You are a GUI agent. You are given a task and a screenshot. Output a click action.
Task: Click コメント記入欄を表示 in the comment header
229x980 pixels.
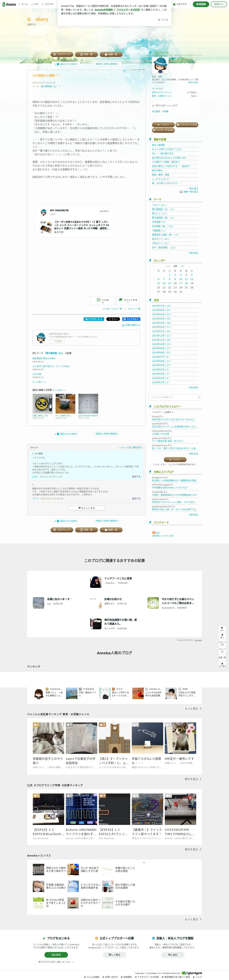click(131, 447)
